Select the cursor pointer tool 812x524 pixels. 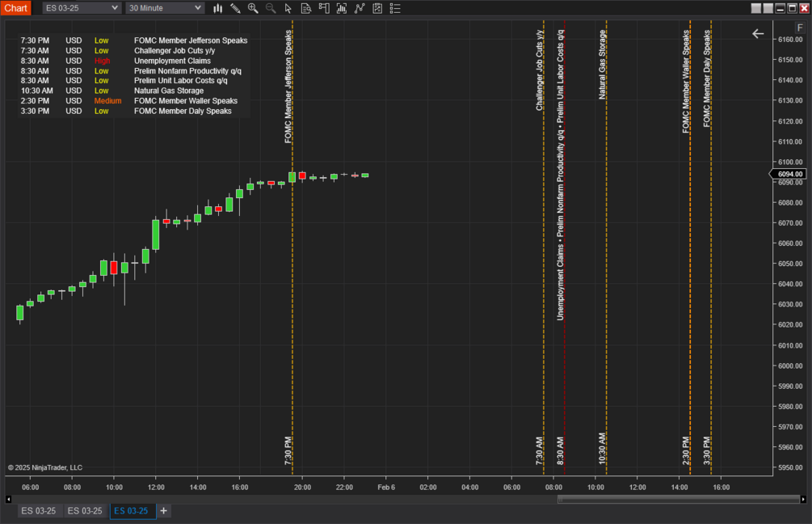(288, 8)
